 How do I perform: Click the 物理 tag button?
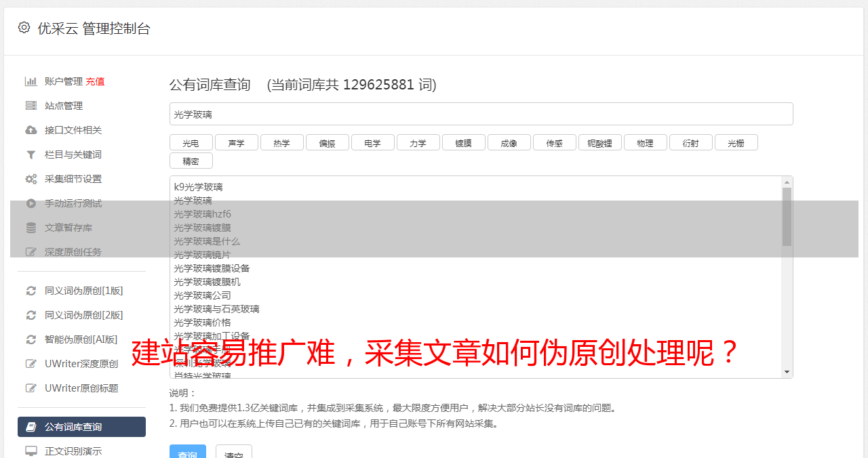[x=646, y=142]
